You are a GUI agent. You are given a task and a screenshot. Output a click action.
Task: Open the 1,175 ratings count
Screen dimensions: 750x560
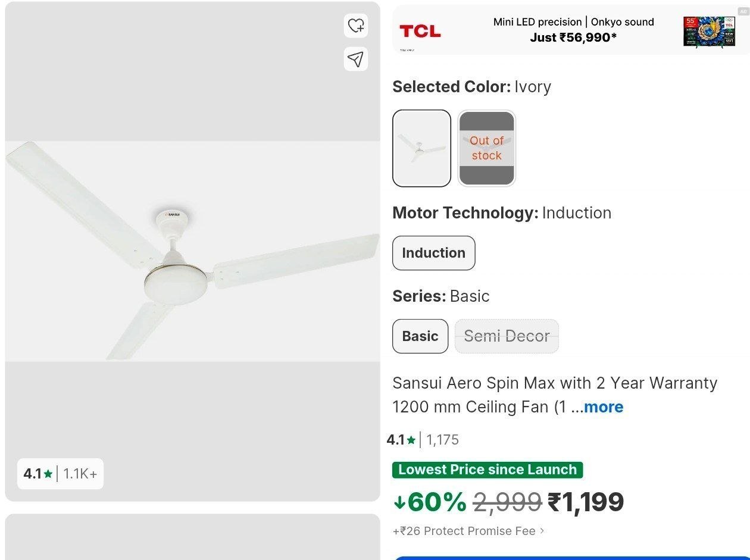443,440
